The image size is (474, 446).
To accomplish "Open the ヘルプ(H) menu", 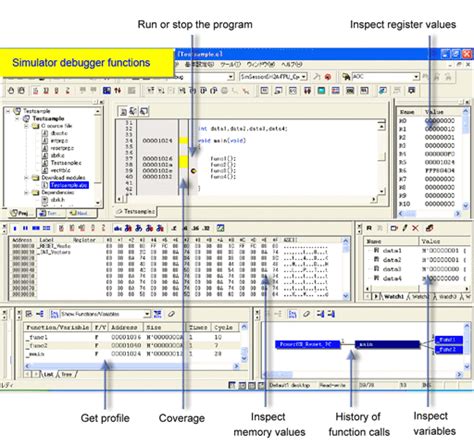I will click(292, 65).
